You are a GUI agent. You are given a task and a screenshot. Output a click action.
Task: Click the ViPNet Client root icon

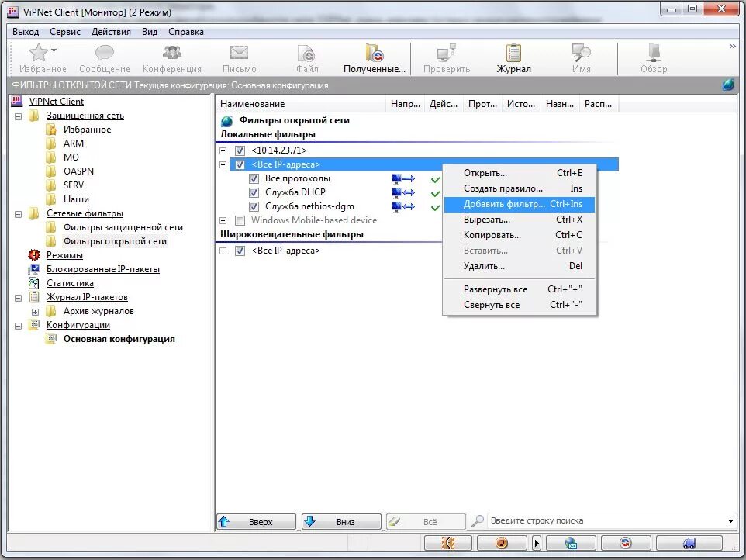[17, 102]
